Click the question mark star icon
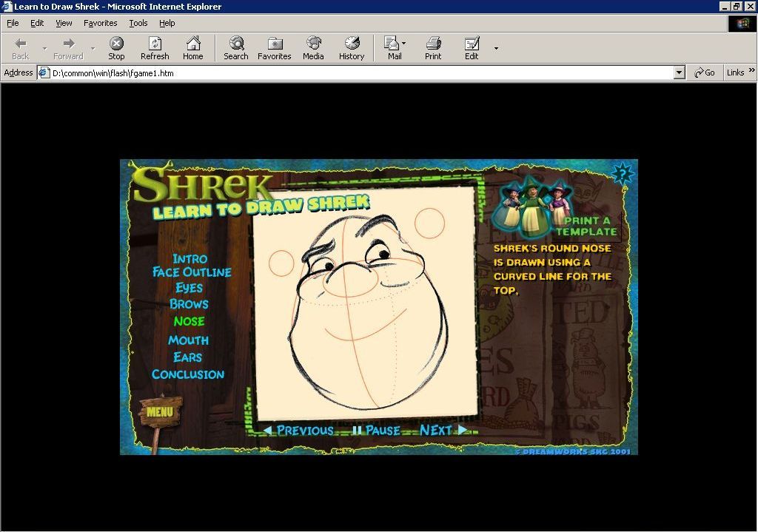 pyautogui.click(x=622, y=174)
